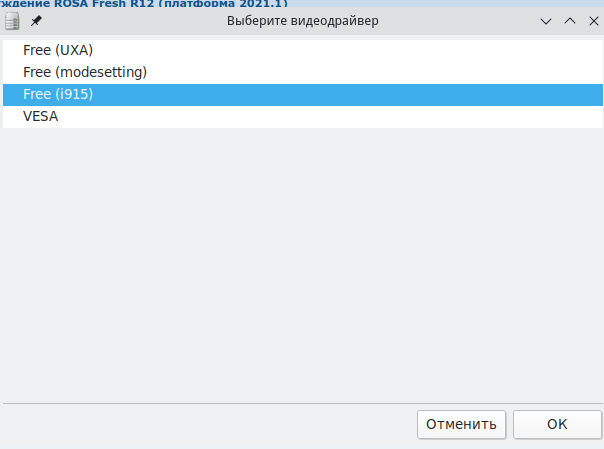Click the 'Выберите видеодрайвер' title bar text

click(x=302, y=21)
